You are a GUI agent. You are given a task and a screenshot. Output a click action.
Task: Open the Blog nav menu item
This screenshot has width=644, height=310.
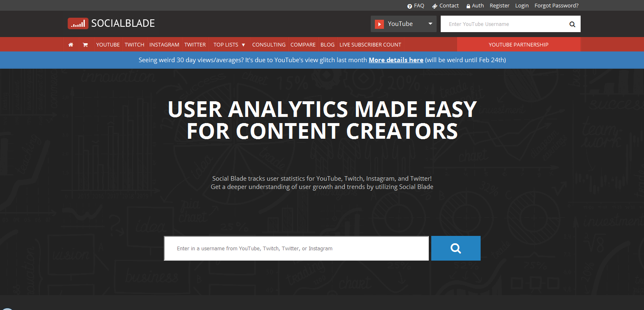[328, 44]
